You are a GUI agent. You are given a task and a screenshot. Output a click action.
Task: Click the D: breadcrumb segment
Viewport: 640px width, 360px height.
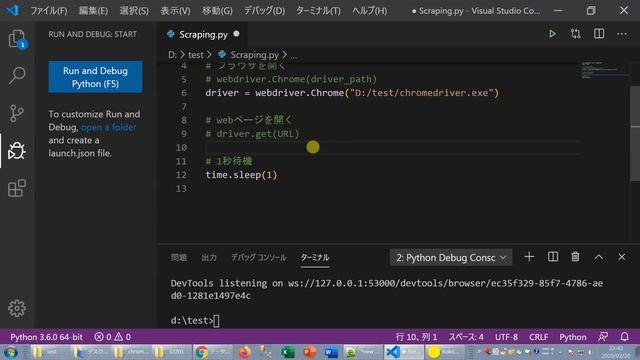(x=172, y=55)
